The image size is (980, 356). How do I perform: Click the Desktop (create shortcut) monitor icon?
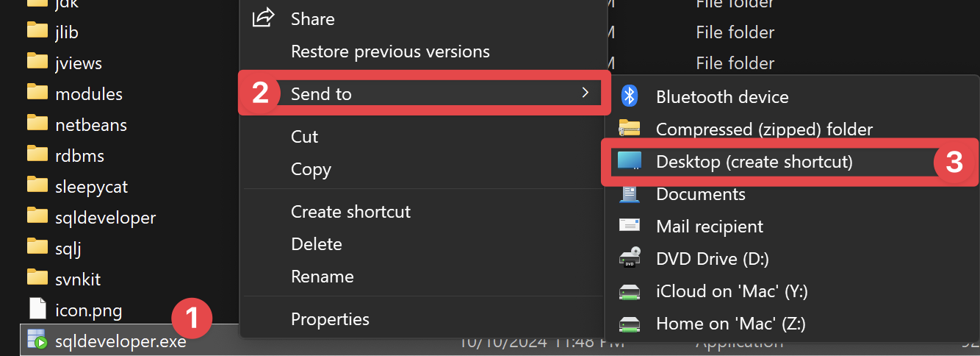[x=630, y=161]
